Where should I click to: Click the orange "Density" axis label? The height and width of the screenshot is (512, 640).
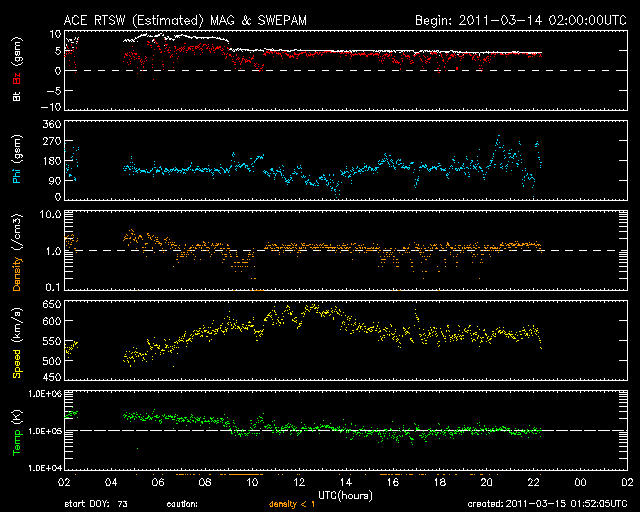pos(17,273)
